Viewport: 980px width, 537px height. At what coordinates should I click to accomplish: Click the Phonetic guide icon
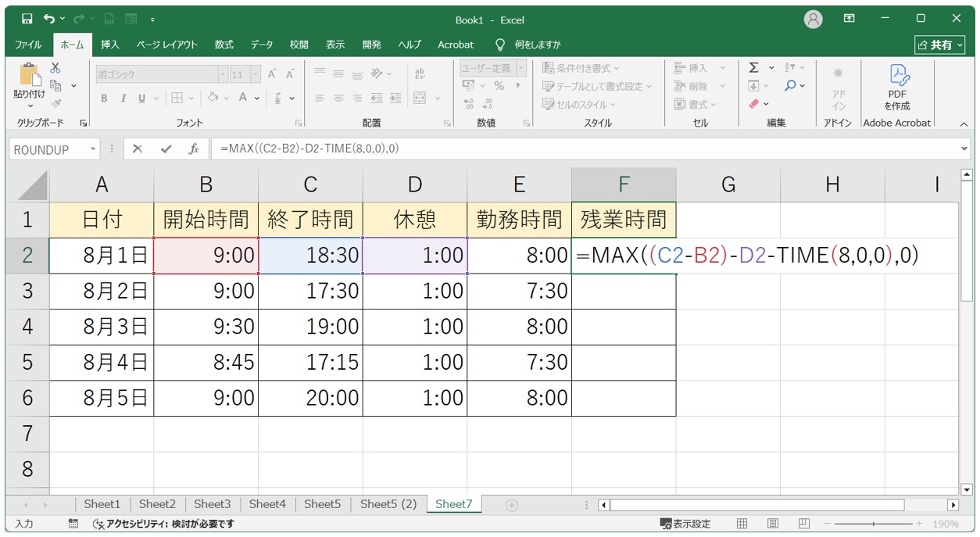278,98
